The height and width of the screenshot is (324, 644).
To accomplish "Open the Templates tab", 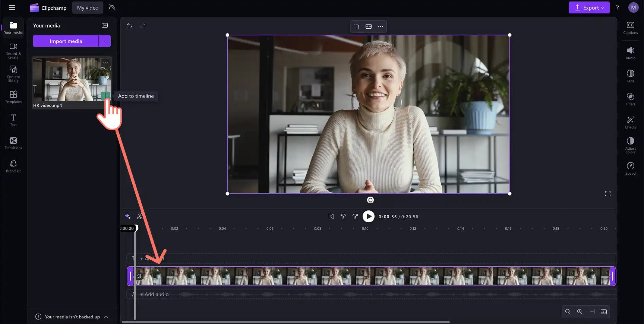I will [13, 97].
